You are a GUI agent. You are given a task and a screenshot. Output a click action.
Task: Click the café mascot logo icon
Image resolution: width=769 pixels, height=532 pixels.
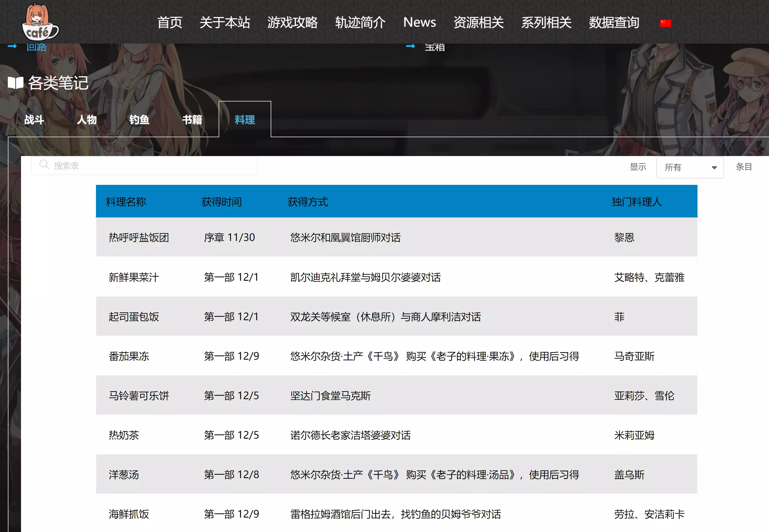pos(40,22)
